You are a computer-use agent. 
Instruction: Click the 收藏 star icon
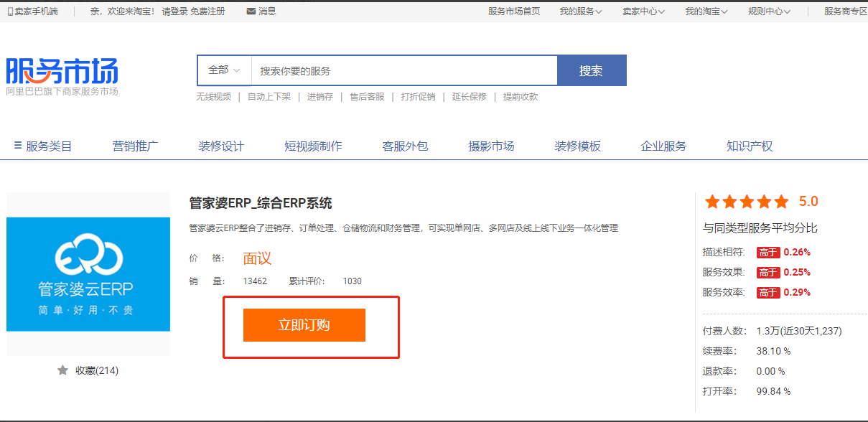[x=63, y=370]
